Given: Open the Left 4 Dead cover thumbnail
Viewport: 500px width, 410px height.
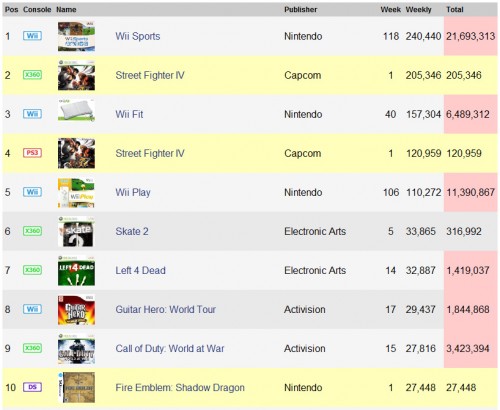Looking at the screenshot, I should [x=76, y=270].
